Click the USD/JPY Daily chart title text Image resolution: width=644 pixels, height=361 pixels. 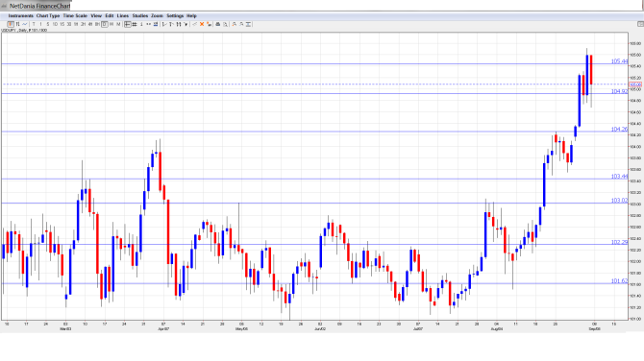[24, 31]
